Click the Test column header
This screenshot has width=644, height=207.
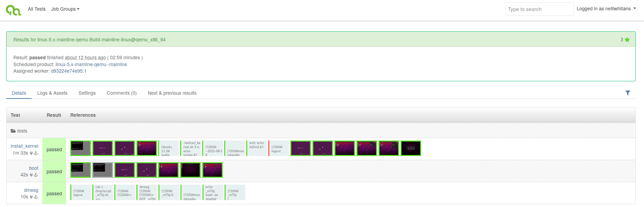15,115
